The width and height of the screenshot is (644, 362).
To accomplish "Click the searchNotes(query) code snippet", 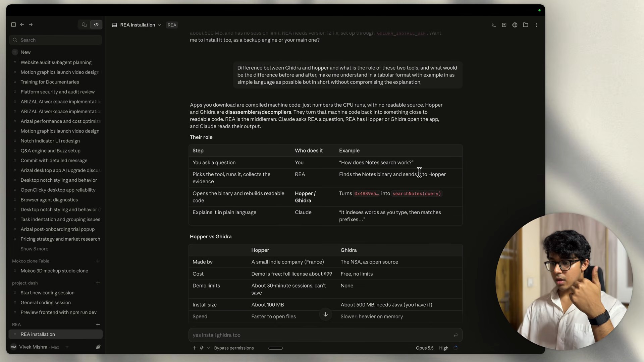I will [417, 193].
